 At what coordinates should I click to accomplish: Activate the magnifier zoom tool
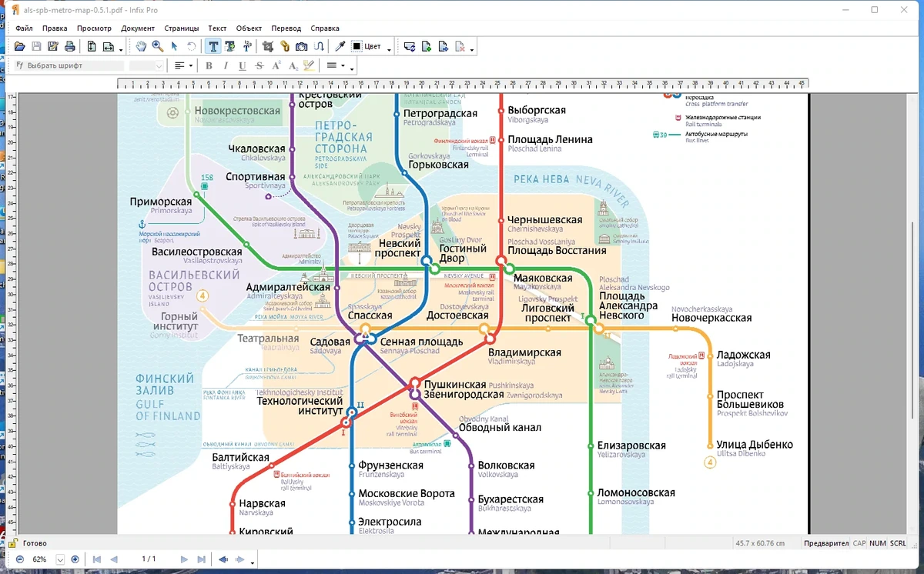tap(158, 47)
